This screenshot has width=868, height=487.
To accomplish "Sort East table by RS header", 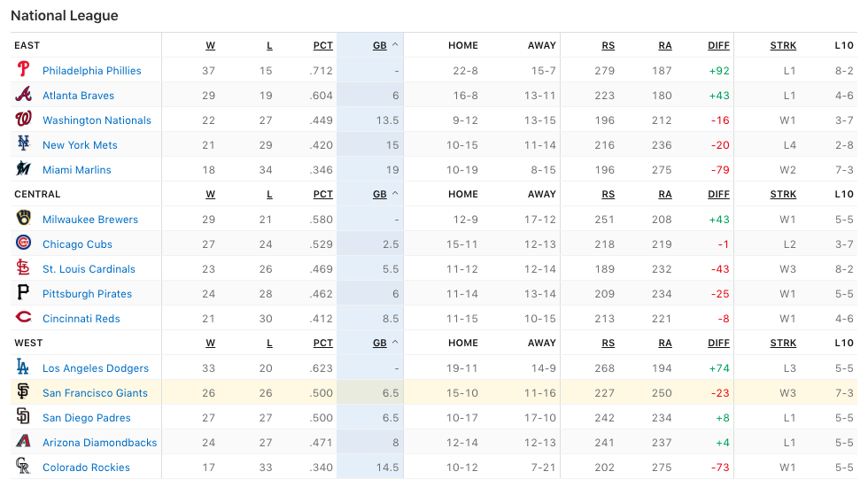I will point(608,45).
